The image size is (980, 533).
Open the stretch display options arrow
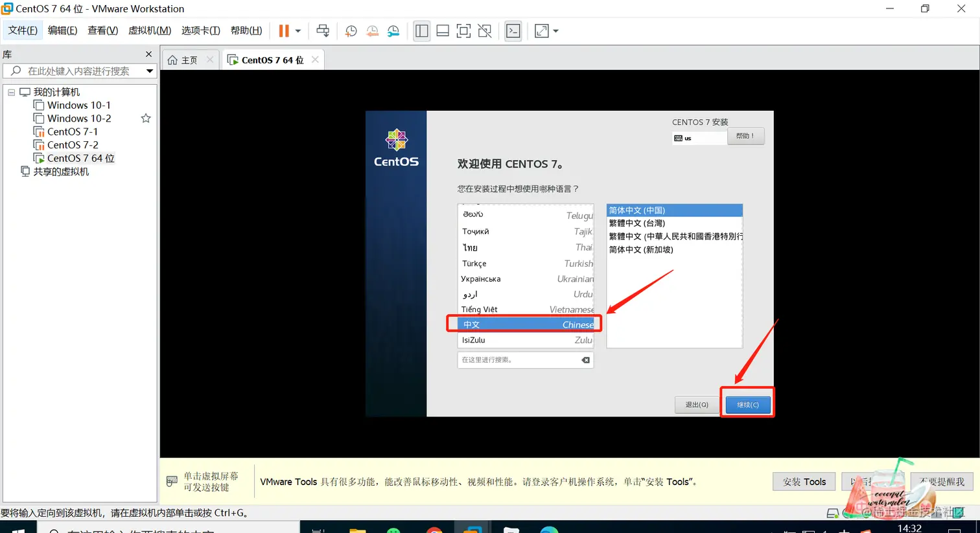[x=555, y=31]
